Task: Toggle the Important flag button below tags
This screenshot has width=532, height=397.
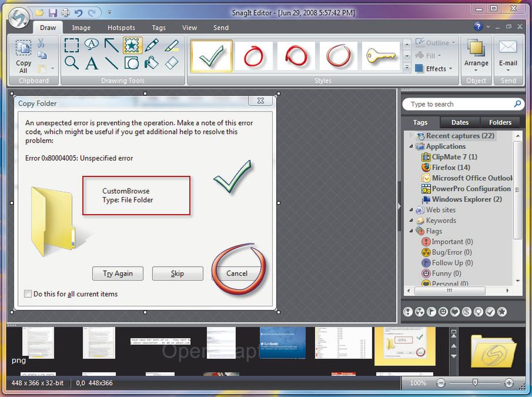Action: [408, 312]
